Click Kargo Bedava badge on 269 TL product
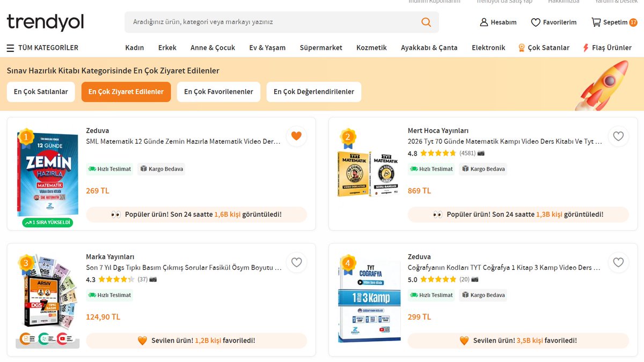Image resolution: width=644 pixels, height=362 pixels. click(162, 169)
